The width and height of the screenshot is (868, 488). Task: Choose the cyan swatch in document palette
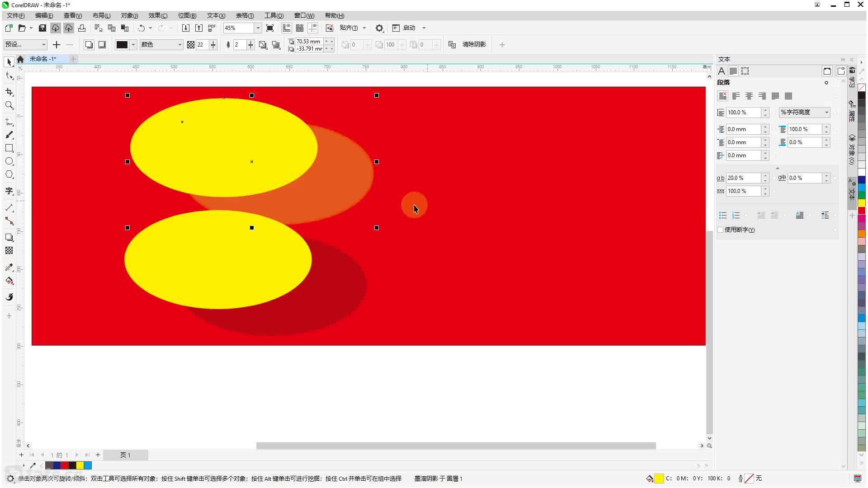pos(88,465)
